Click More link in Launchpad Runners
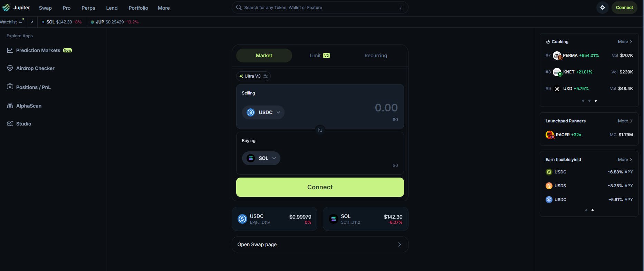The height and width of the screenshot is (271, 644). [x=625, y=121]
